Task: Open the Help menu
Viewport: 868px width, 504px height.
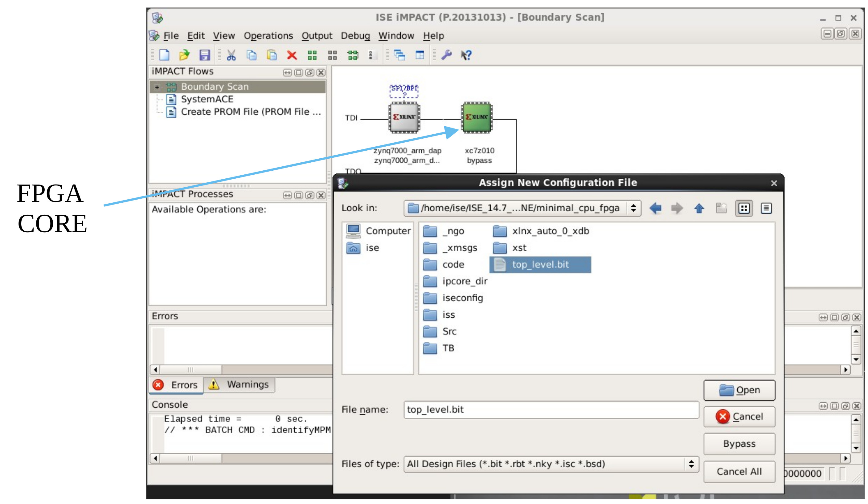Action: (x=434, y=36)
